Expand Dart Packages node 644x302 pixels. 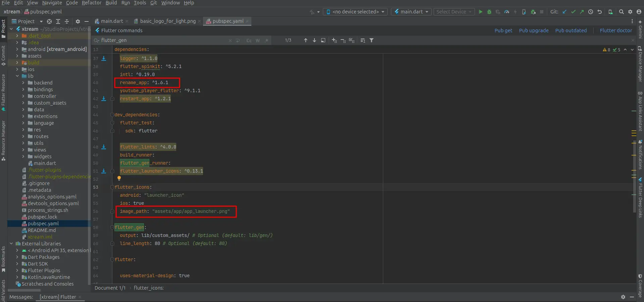click(17, 257)
